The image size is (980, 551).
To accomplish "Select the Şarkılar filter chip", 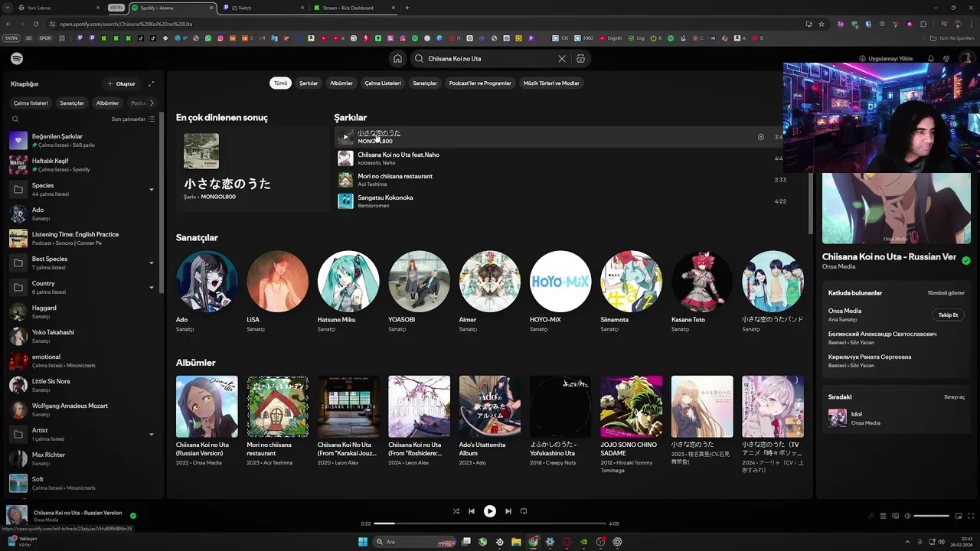I will [x=309, y=83].
